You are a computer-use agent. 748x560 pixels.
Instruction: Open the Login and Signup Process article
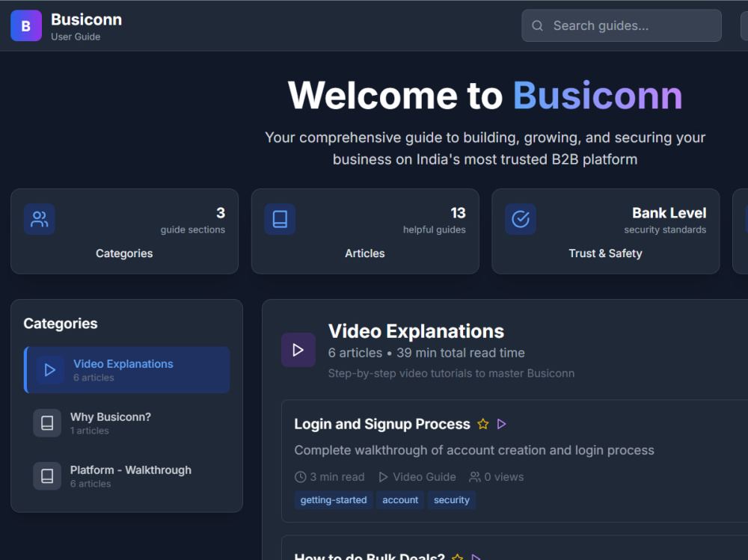coord(382,424)
